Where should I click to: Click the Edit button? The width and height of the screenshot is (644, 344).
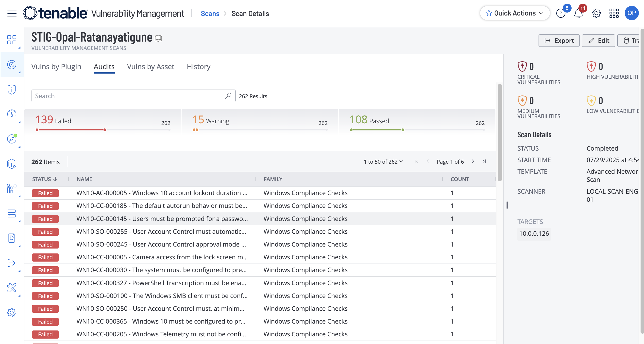[x=598, y=40]
